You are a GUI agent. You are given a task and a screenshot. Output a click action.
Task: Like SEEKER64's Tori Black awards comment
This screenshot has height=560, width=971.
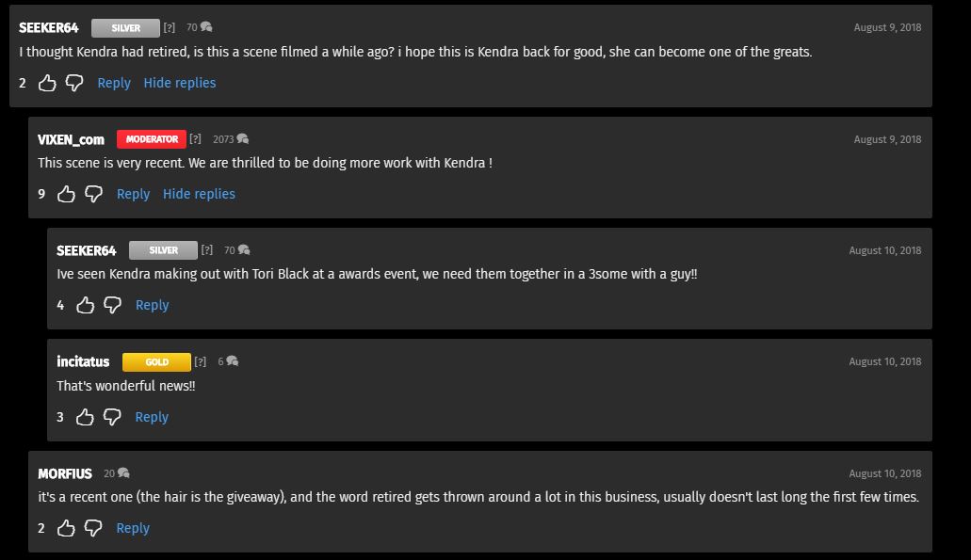pos(85,305)
